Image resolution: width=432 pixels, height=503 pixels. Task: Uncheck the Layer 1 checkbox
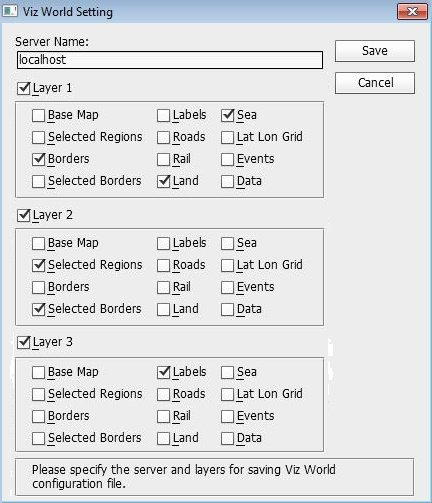pos(24,88)
